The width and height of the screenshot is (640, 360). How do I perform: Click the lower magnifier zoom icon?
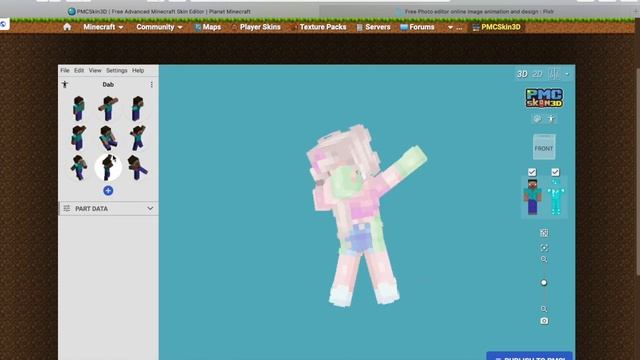pos(544,309)
